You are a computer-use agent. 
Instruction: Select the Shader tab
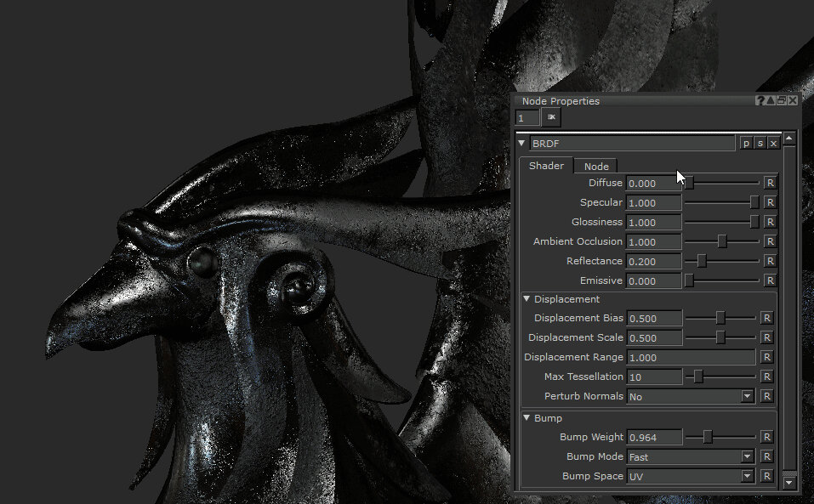tap(546, 166)
